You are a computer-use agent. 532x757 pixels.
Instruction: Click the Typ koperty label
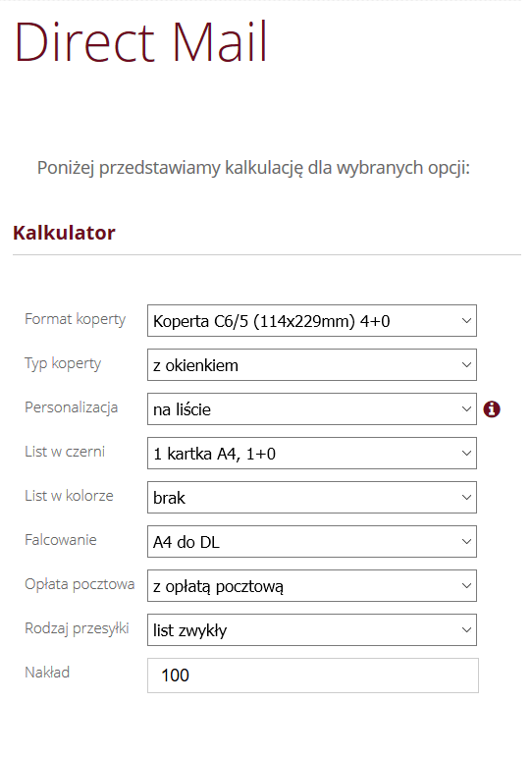click(x=63, y=364)
